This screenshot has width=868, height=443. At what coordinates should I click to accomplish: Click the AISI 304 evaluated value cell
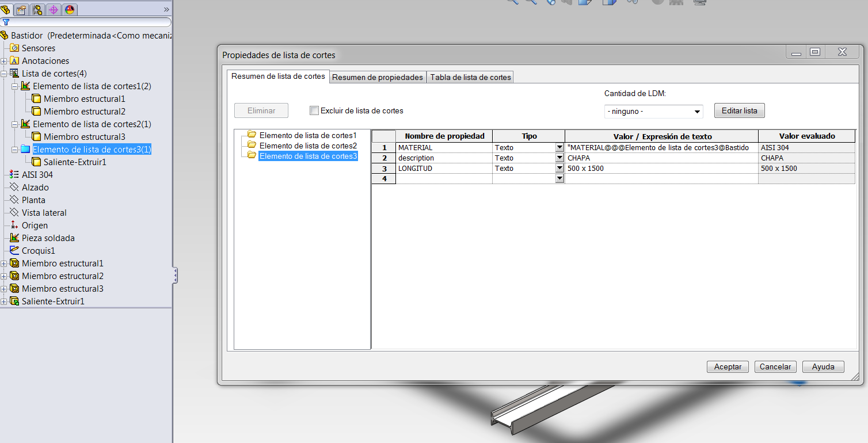(806, 148)
